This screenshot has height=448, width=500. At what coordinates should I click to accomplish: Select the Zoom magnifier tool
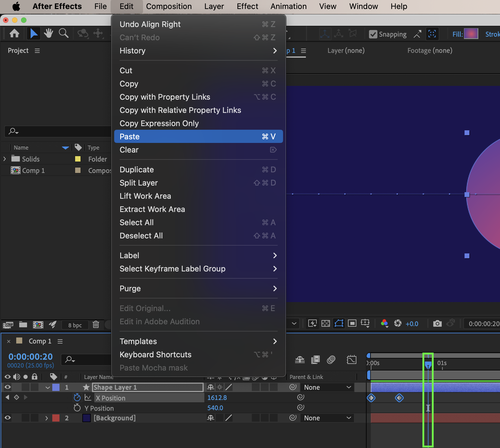point(63,33)
